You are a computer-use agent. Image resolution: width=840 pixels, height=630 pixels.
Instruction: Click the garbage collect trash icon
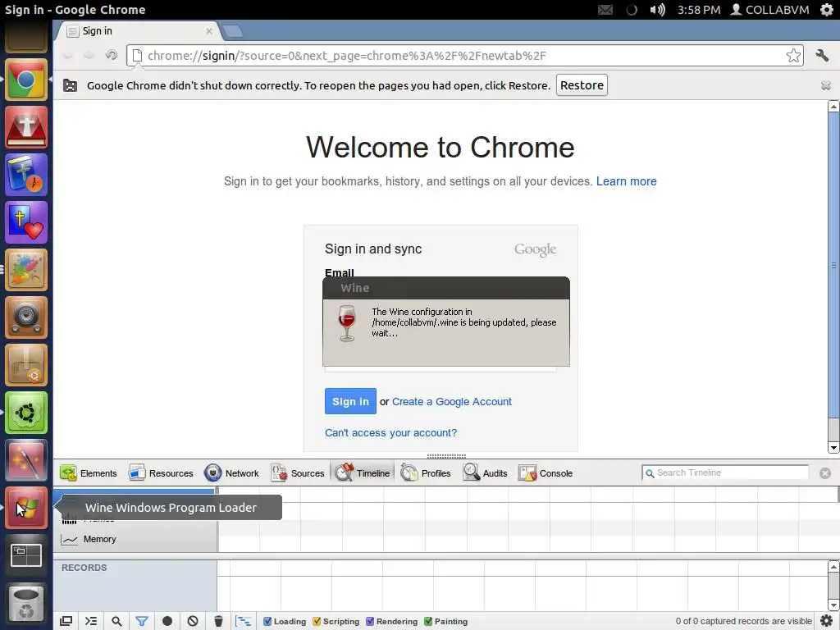click(218, 621)
